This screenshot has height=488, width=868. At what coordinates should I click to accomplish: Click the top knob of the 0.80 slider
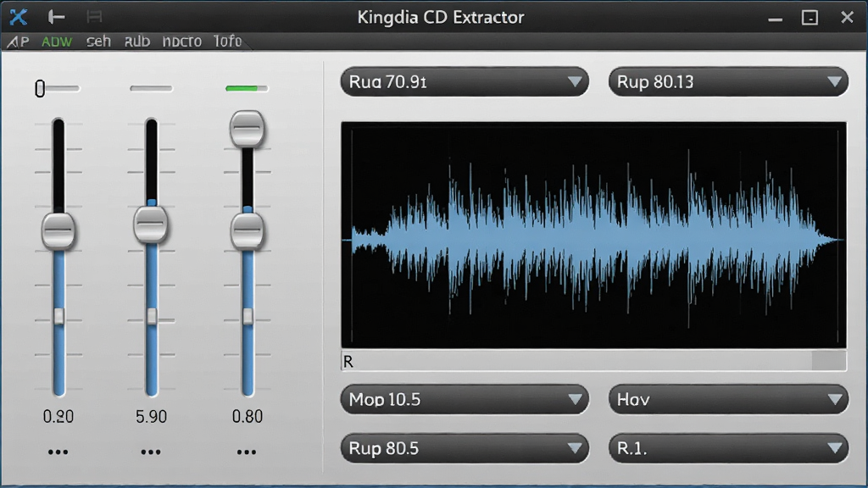(x=247, y=129)
